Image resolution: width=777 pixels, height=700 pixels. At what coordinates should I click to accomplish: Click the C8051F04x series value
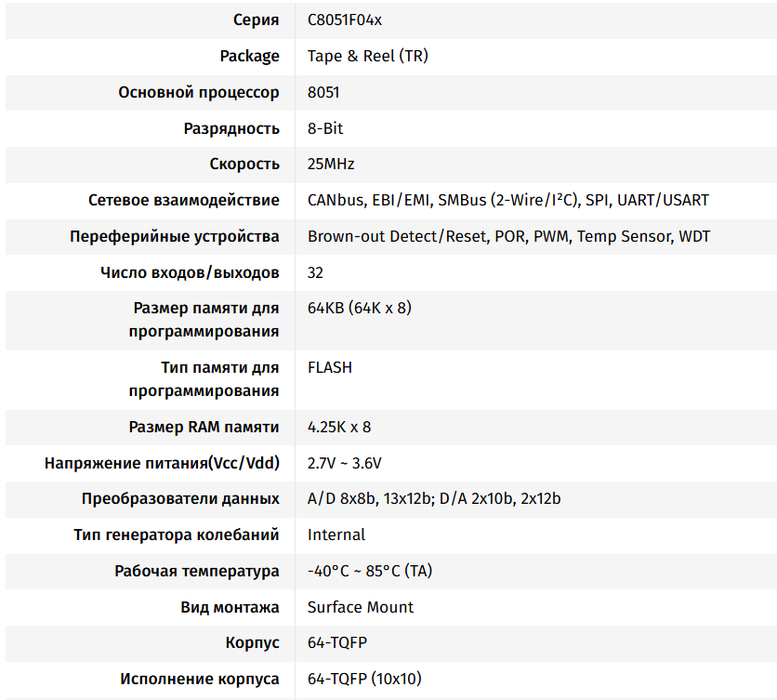(x=344, y=20)
